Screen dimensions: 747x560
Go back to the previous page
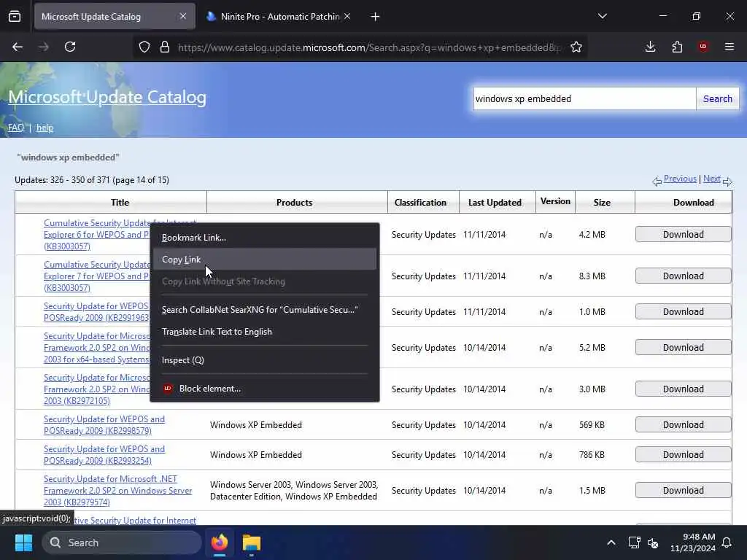(x=18, y=47)
